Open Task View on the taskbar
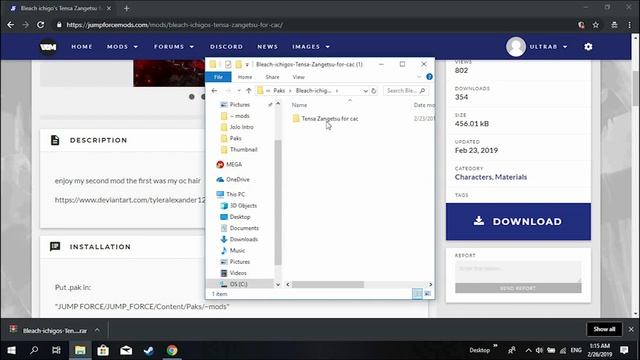640x360 pixels. point(56,350)
